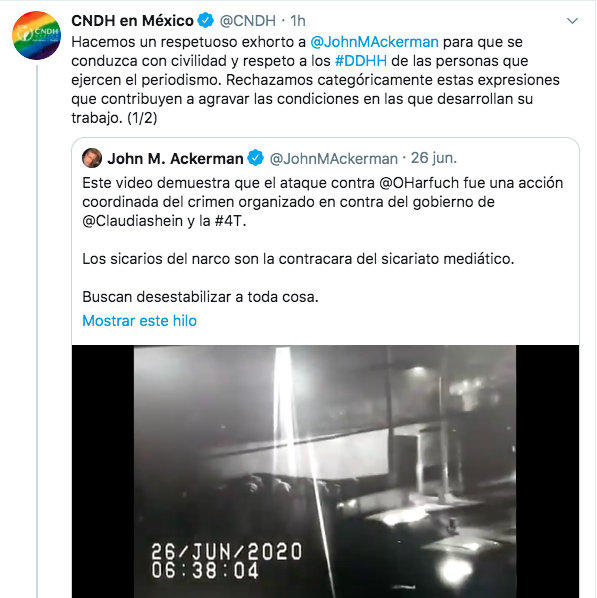Click the 26 jun. date
This screenshot has height=598, width=597.
[434, 158]
